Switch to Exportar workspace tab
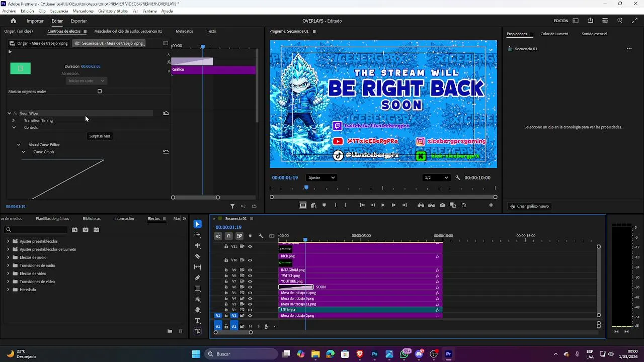The height and width of the screenshot is (362, 644). (x=79, y=21)
